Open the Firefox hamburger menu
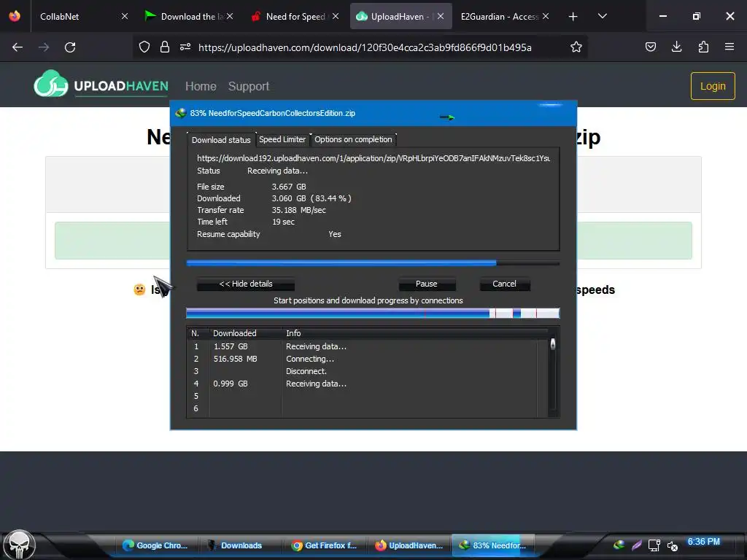Image resolution: width=747 pixels, height=560 pixels. pyautogui.click(x=729, y=47)
